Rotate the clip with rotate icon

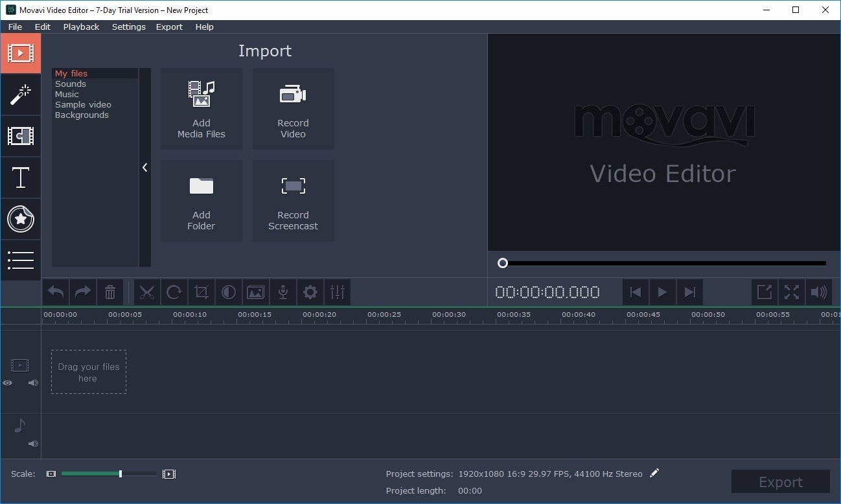pos(174,293)
